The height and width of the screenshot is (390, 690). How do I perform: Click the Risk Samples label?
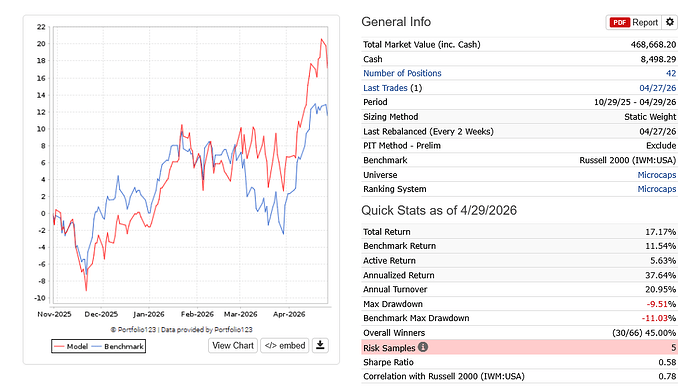(389, 348)
